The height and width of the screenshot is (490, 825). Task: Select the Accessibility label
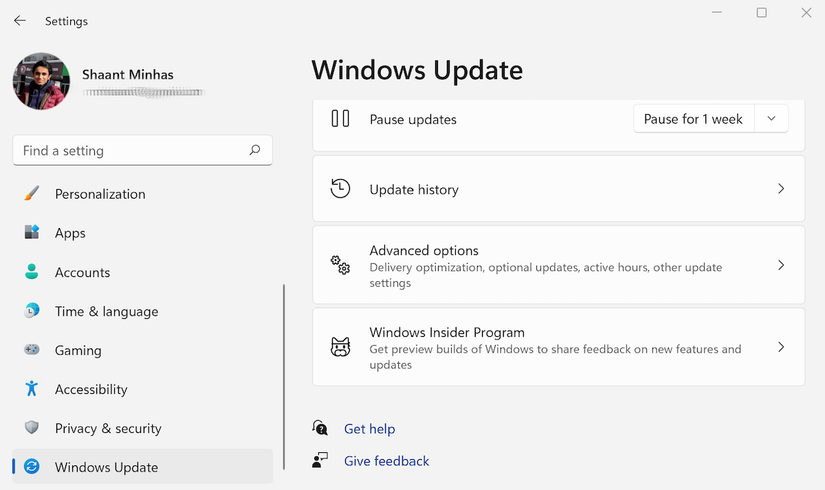[91, 389]
